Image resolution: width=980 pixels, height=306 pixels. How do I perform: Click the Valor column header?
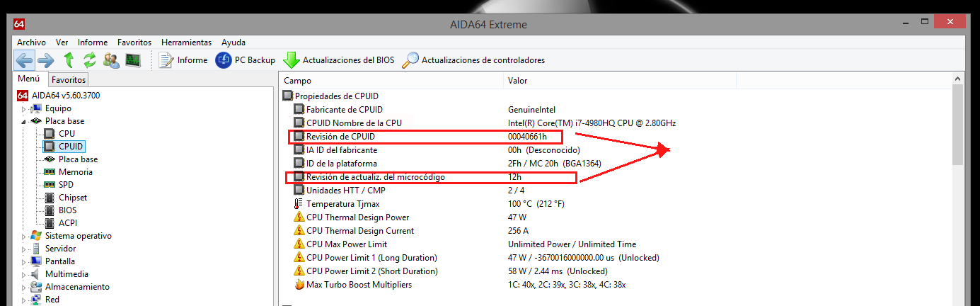point(517,81)
